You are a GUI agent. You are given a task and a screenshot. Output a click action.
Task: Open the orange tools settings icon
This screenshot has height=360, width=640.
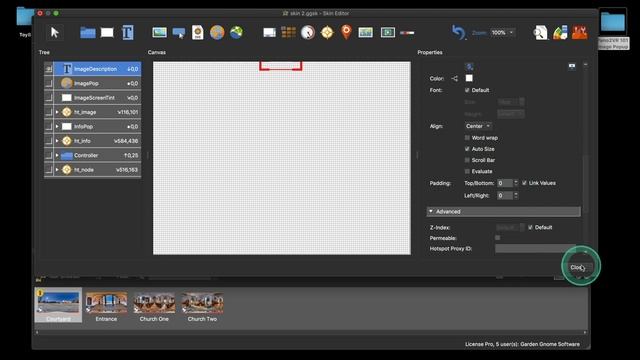(x=580, y=32)
